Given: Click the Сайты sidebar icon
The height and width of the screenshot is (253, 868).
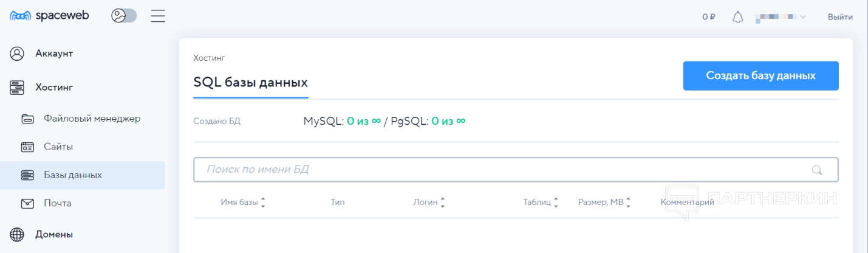Looking at the screenshot, I should [x=28, y=147].
